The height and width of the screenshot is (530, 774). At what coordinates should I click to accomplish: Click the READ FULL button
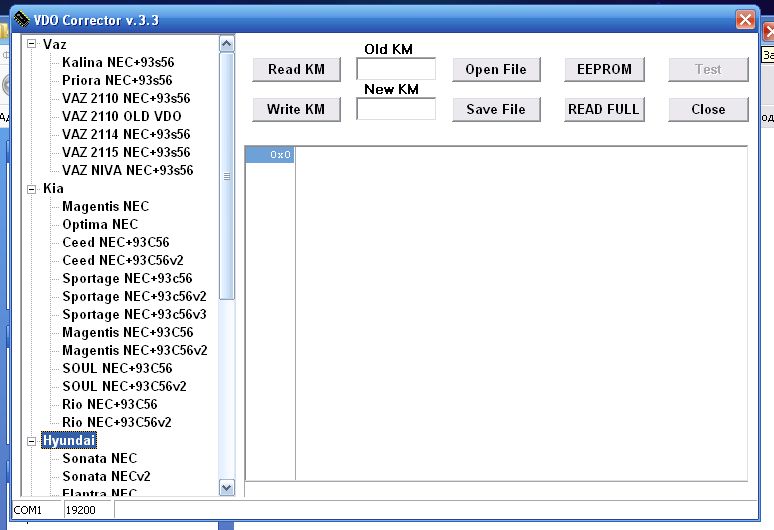click(604, 110)
